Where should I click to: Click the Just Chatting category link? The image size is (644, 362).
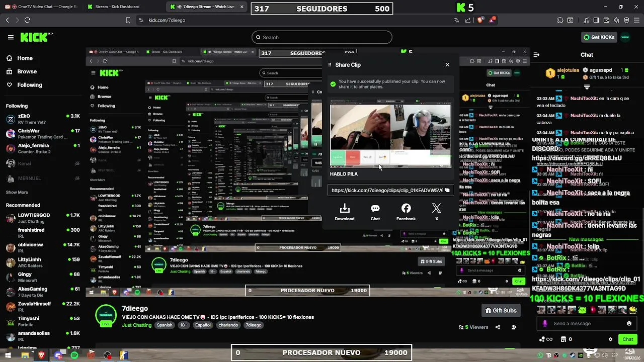[x=136, y=325]
